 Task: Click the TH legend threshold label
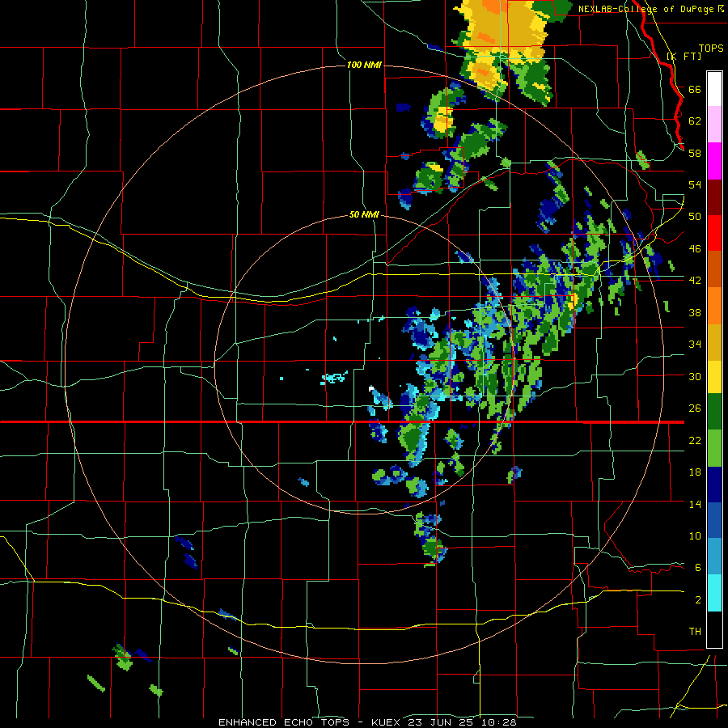click(x=695, y=632)
